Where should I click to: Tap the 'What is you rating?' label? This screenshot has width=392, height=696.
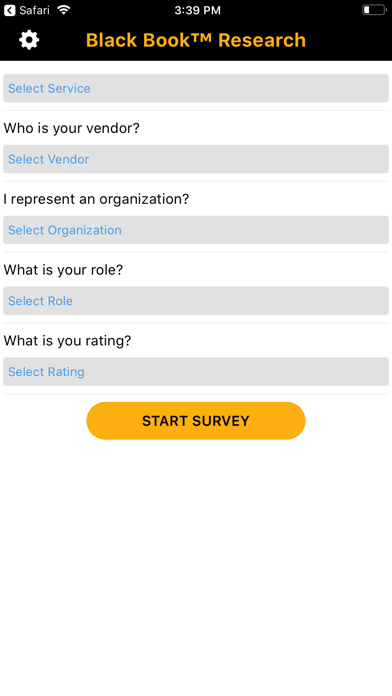click(67, 341)
